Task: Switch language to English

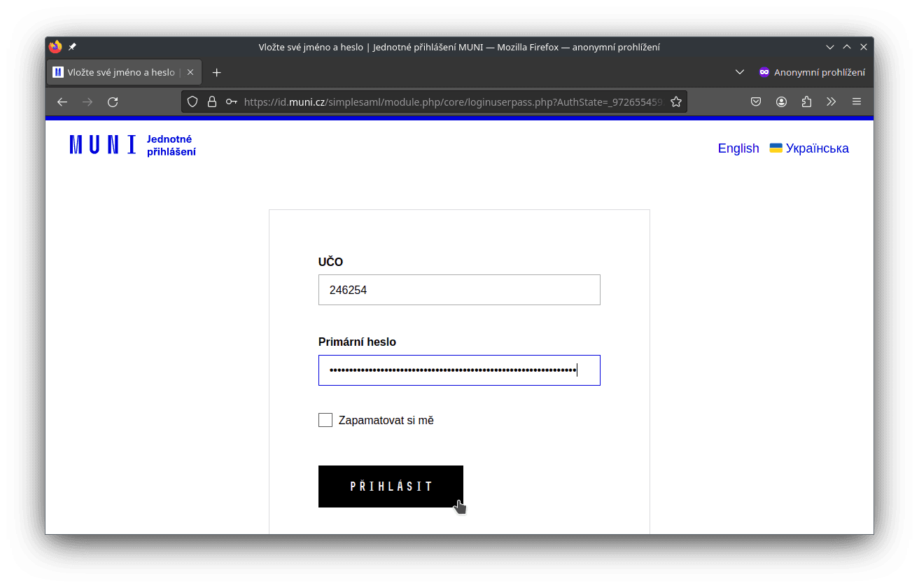Action: tap(738, 148)
